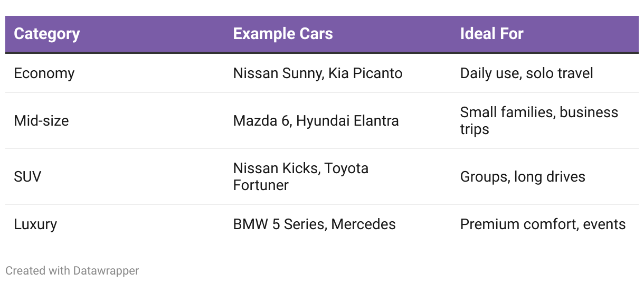Click the word Mercedes in Luxury row
This screenshot has height=283, width=644.
tap(364, 224)
